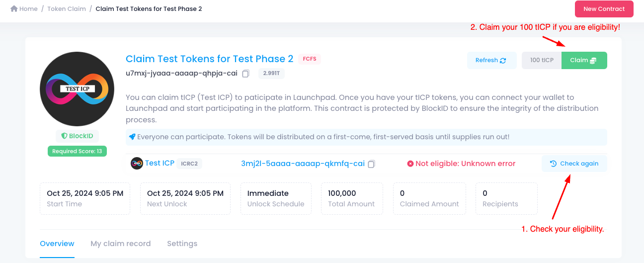Screen dimensions: 644x263
Task: Open the Test ICP token link
Action: click(x=160, y=163)
